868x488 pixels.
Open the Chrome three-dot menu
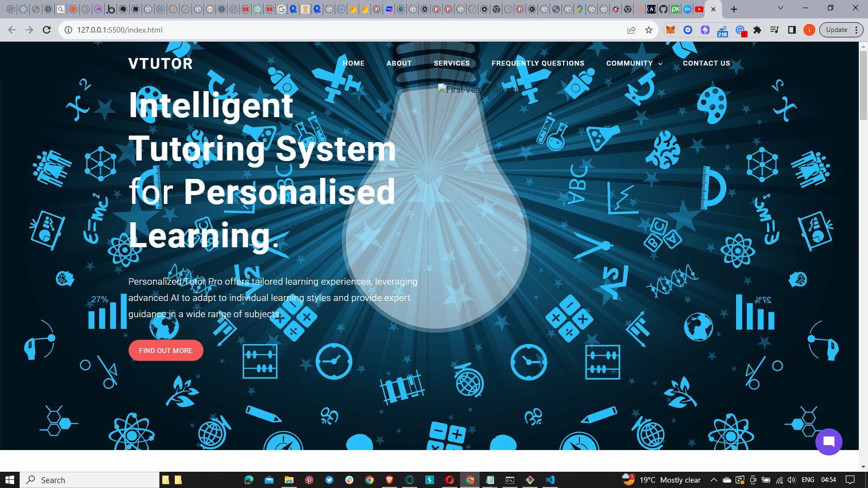coord(856,30)
